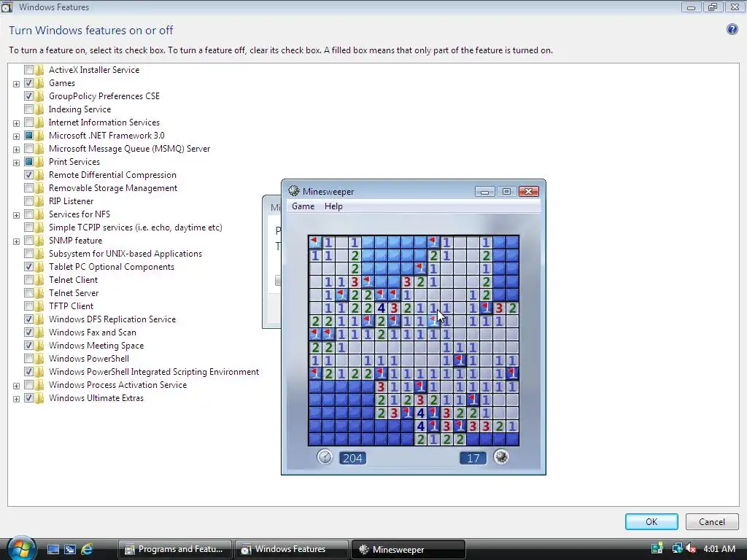Click the 204 elapsed time display
The image size is (747, 560).
(x=352, y=458)
